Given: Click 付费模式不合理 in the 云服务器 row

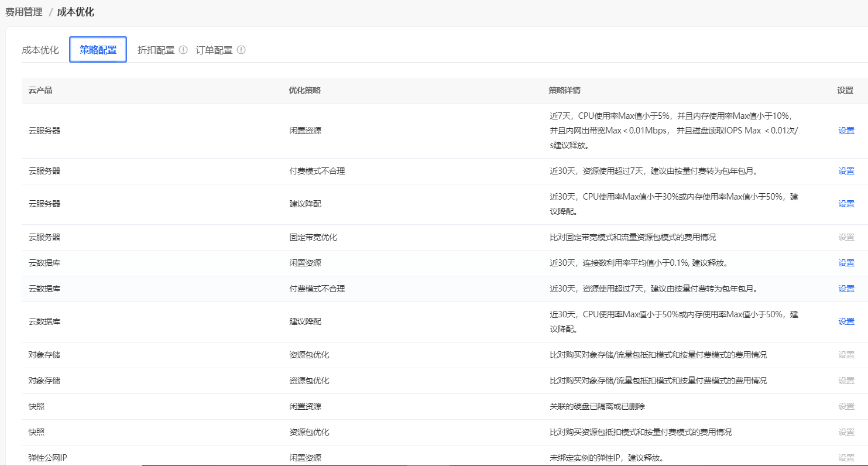Looking at the screenshot, I should click(x=317, y=171).
